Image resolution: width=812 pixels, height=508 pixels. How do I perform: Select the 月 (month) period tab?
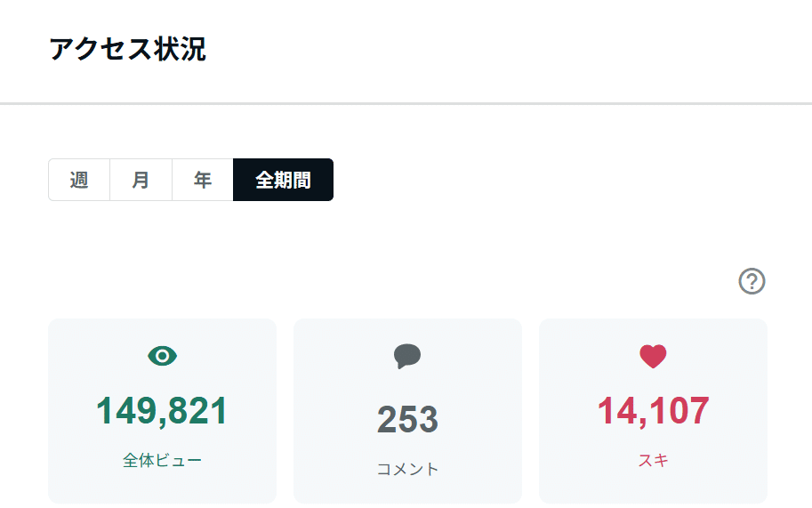click(x=141, y=180)
